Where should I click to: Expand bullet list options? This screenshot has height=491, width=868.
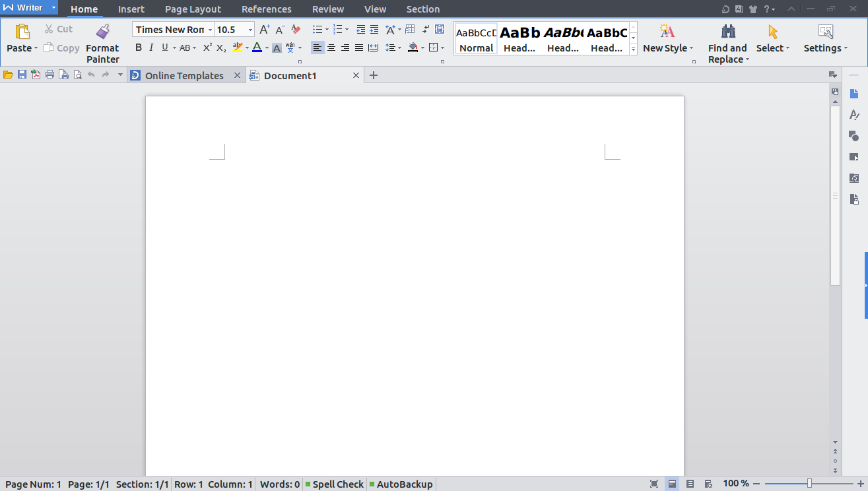click(x=327, y=30)
